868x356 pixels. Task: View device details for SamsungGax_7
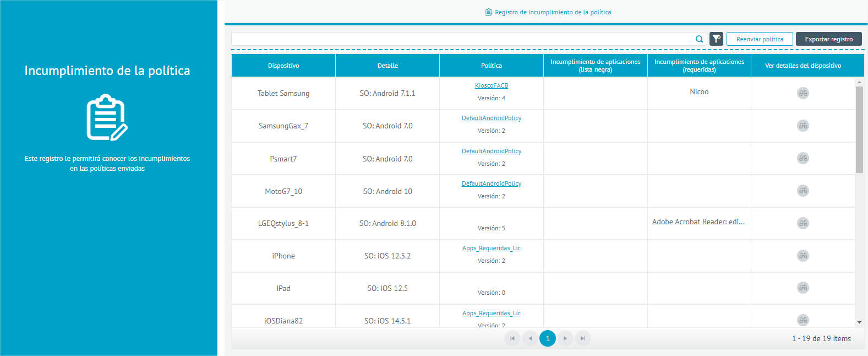click(803, 126)
